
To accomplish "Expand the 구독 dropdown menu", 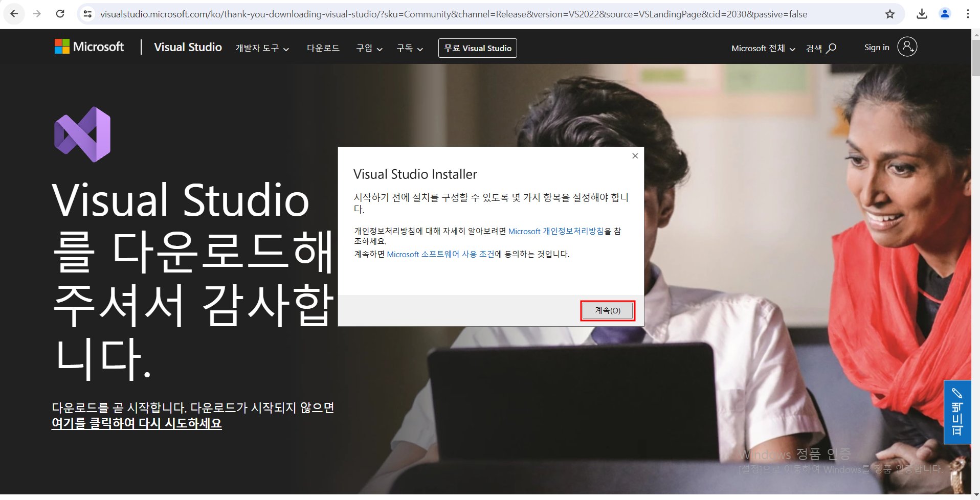I will [410, 48].
